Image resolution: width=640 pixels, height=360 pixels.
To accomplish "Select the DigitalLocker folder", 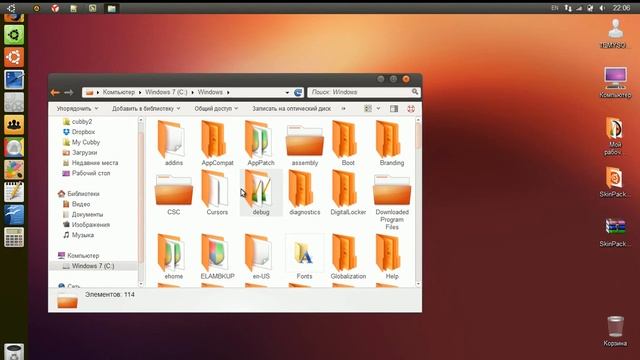I will (348, 193).
